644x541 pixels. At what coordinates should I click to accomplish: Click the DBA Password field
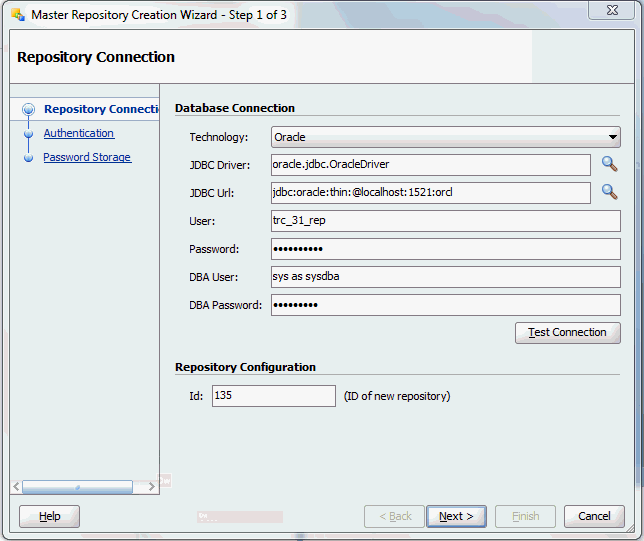coord(446,305)
